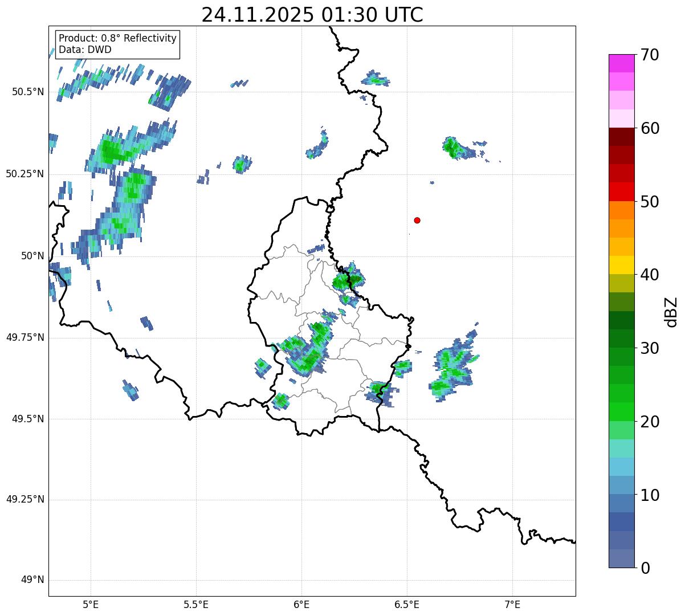Click the "Product: 0.8° Reflectivity" label

[118, 38]
